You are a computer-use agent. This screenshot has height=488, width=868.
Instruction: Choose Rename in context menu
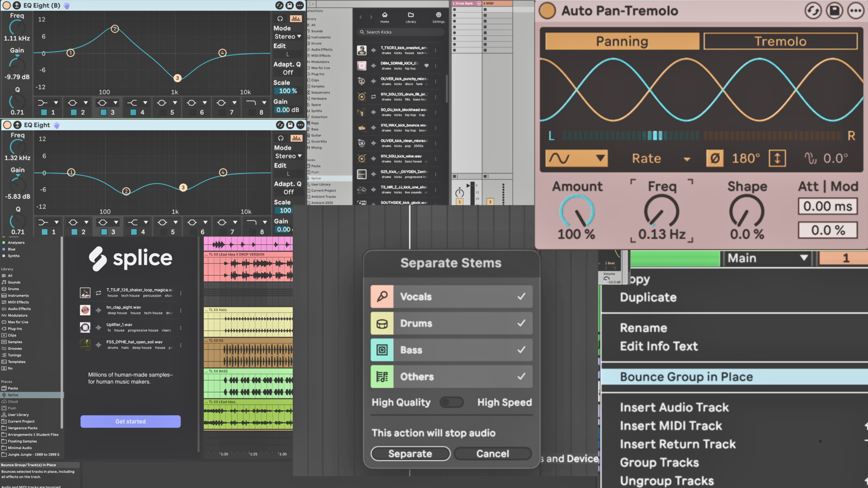coord(644,328)
